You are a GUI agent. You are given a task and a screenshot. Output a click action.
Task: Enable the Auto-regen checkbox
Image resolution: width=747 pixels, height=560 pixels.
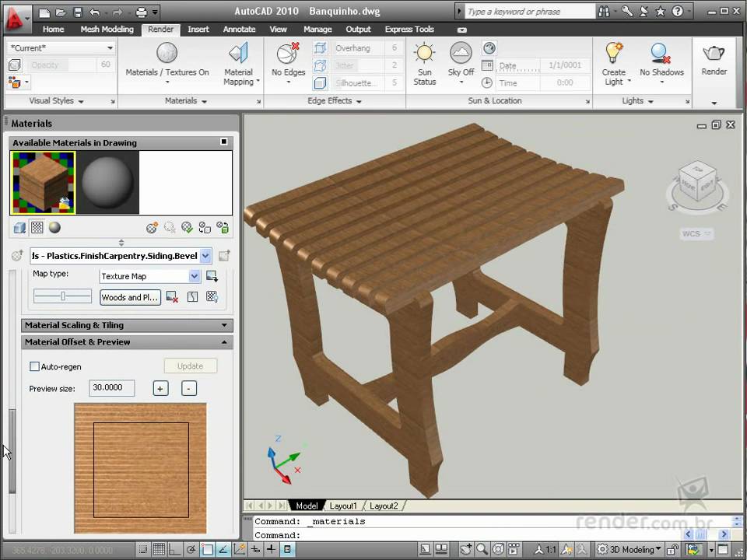pos(34,366)
